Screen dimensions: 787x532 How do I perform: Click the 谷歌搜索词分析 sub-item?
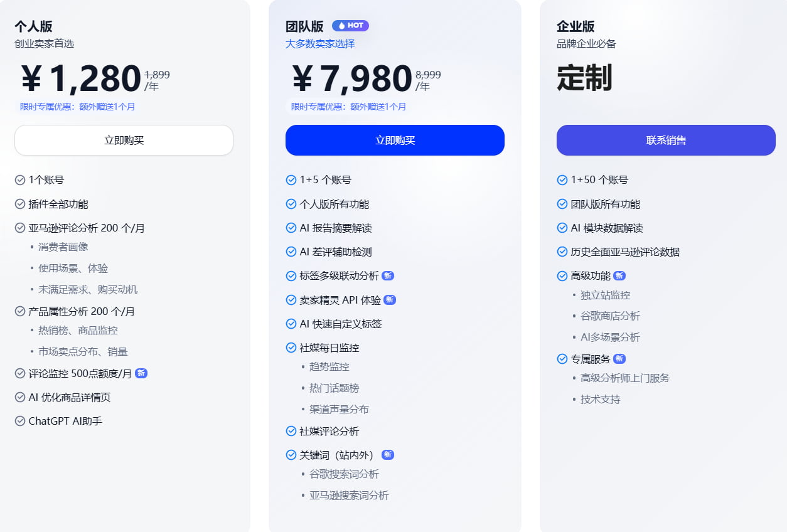point(344,474)
